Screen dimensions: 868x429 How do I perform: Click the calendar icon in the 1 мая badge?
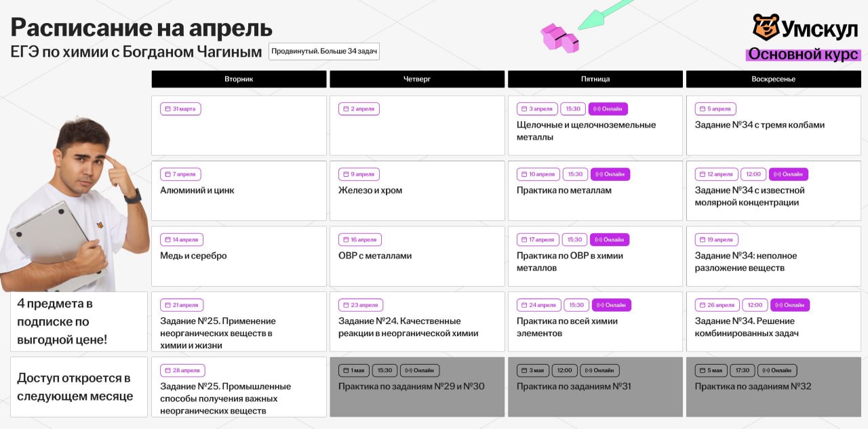tap(346, 371)
